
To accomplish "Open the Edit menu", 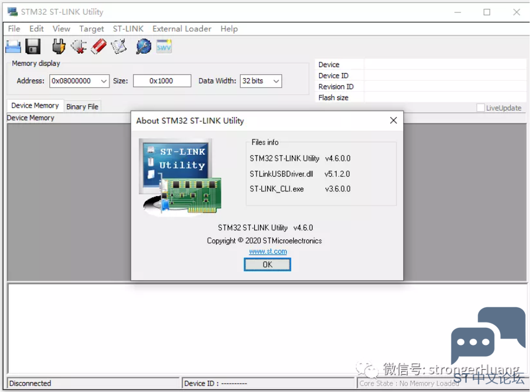I will [x=36, y=29].
